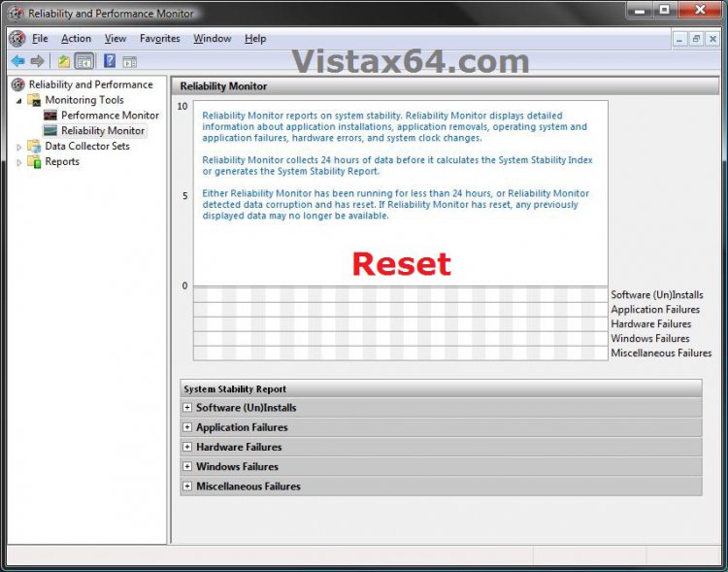Open the Action menu
This screenshot has height=572, width=728.
click(x=76, y=39)
